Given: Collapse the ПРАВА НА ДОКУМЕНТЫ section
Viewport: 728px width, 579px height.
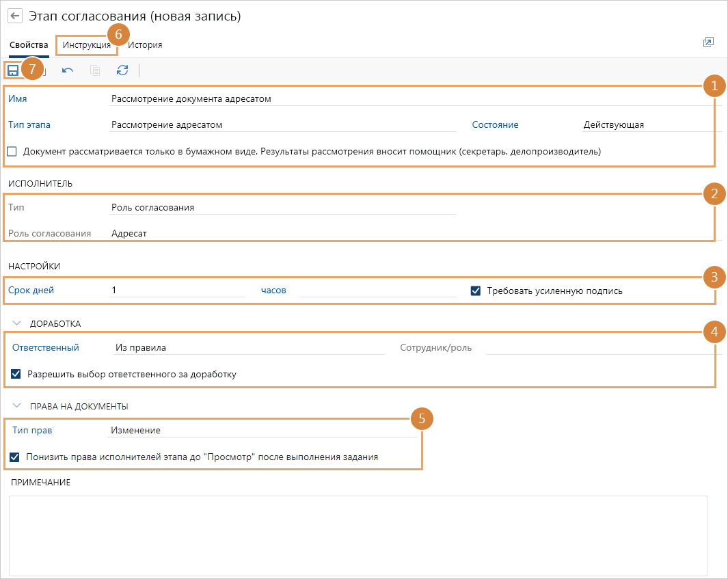Looking at the screenshot, I should (17, 406).
